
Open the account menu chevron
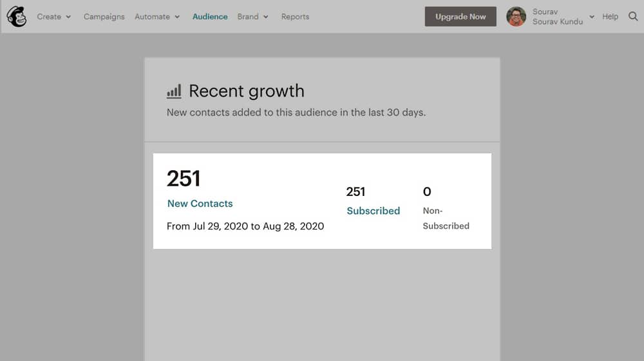[592, 17]
